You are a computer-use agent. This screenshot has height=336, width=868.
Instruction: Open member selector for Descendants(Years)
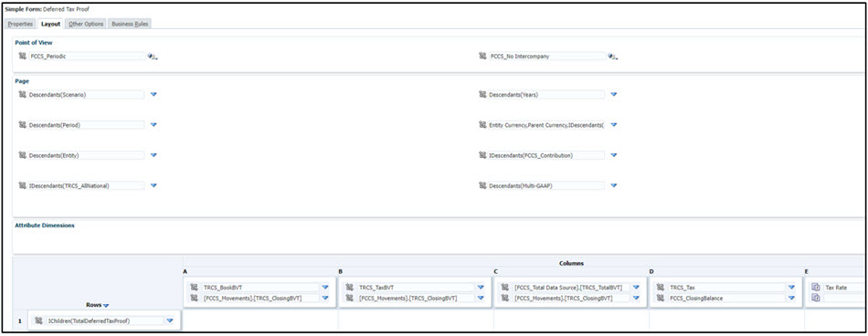click(482, 95)
